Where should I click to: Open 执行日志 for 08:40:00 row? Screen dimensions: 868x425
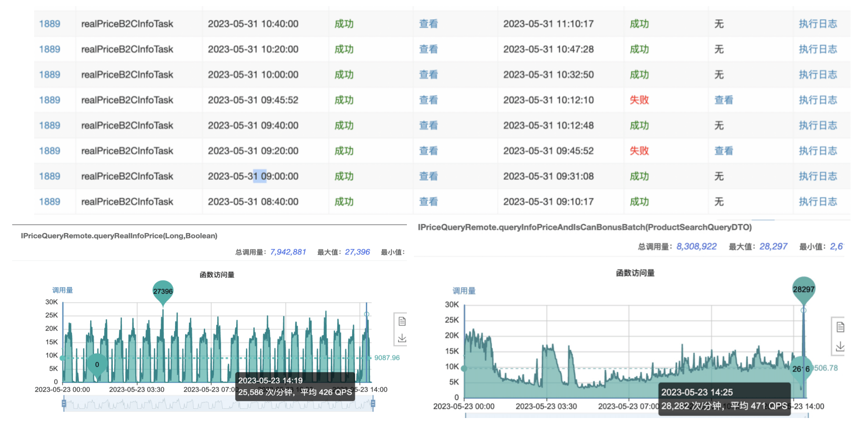[x=818, y=201]
